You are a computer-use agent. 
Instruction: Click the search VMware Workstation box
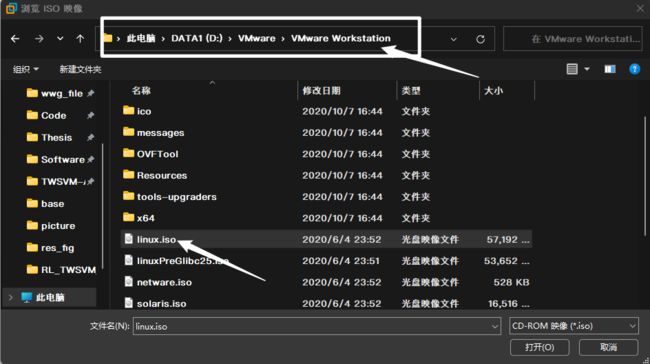[x=572, y=39]
